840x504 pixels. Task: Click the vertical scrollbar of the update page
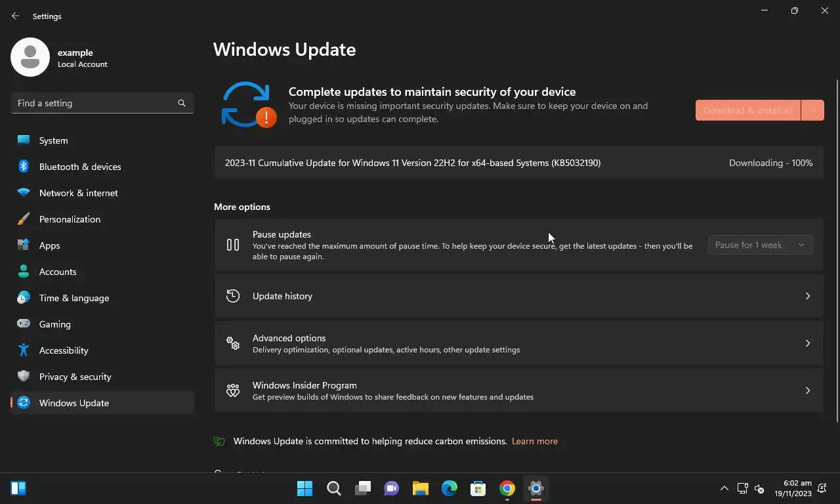point(837,250)
